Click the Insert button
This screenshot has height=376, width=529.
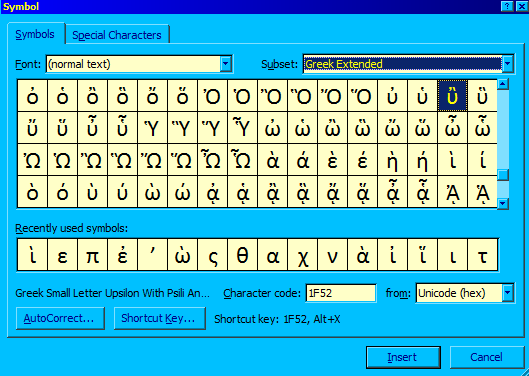[403, 357]
